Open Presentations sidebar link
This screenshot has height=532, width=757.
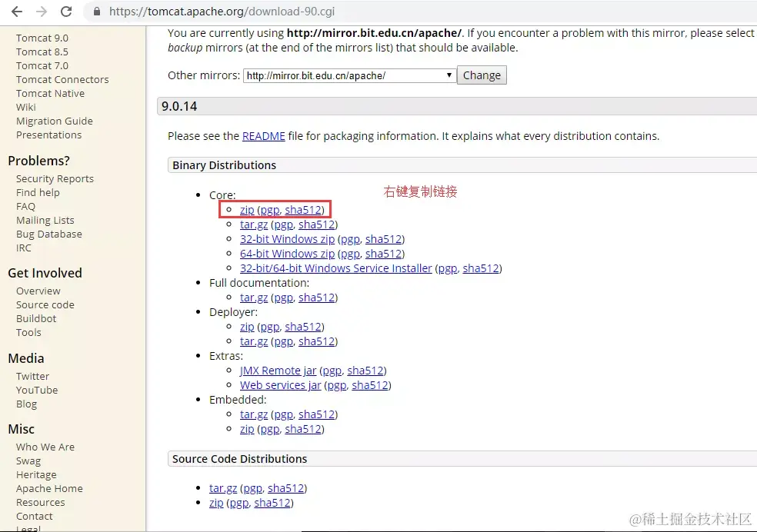(48, 135)
